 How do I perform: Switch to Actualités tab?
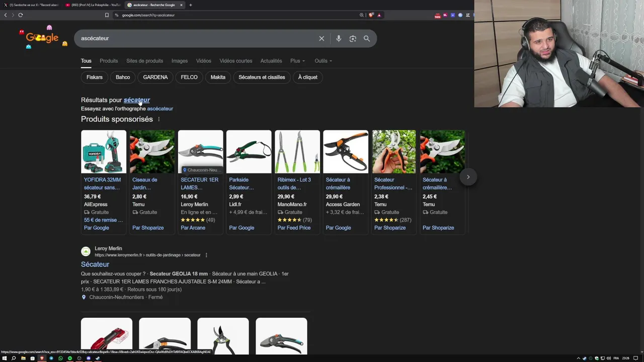point(271,61)
